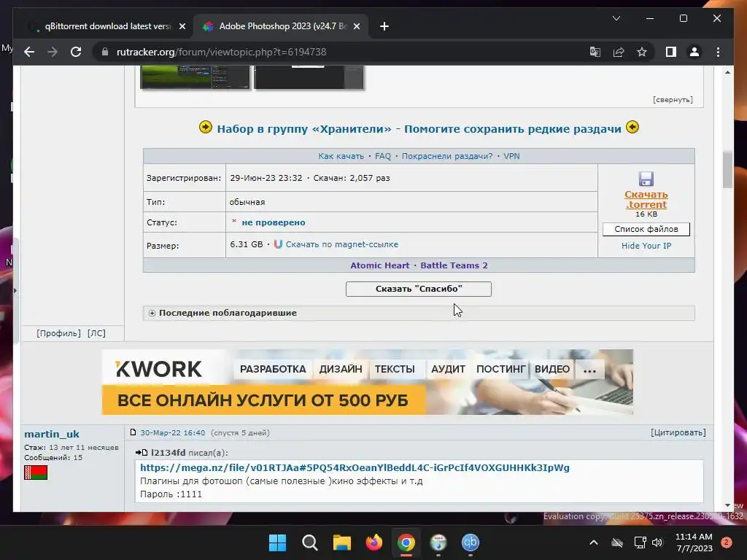Click the left yellow arrow icon beside Хранители
Screen dimensions: 747x560
pyautogui.click(x=205, y=127)
